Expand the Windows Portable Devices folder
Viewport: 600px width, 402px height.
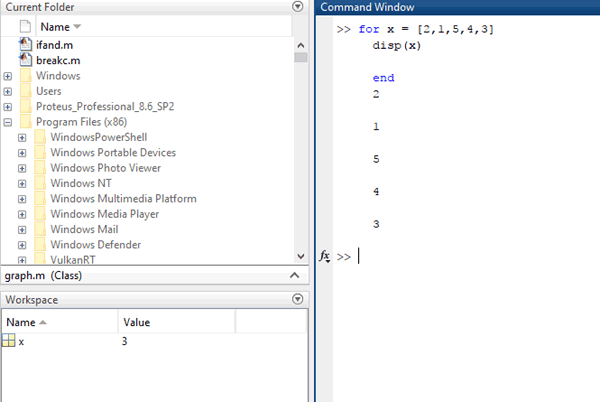(x=22, y=153)
